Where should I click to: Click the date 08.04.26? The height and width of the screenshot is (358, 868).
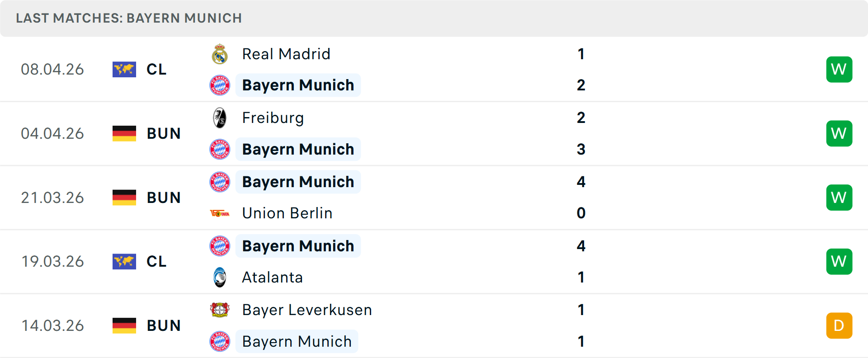52,69
